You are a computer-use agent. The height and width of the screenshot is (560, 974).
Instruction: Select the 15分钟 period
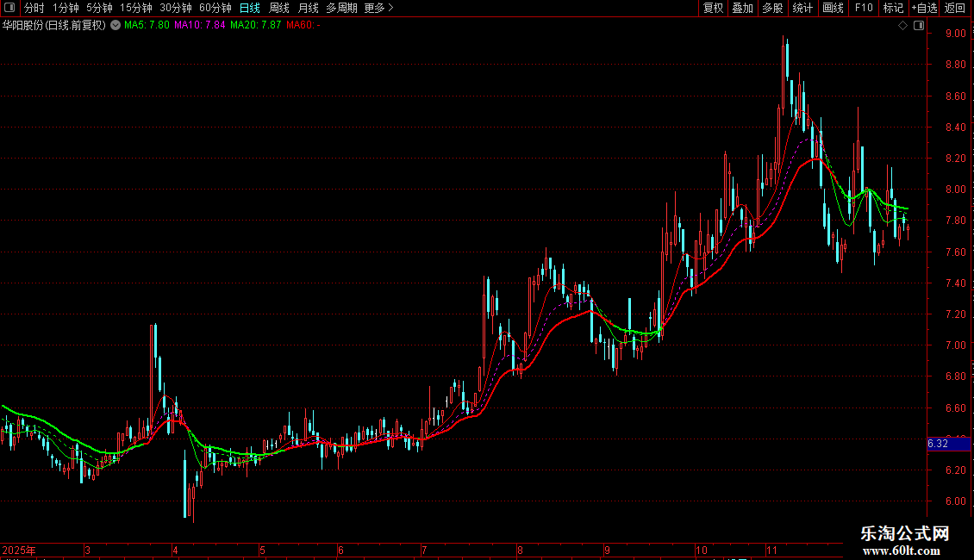tap(135, 8)
